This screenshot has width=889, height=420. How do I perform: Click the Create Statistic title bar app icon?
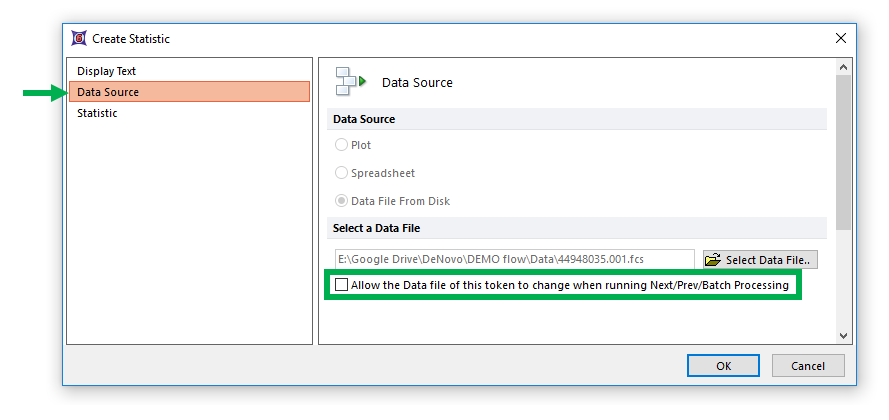(x=79, y=39)
